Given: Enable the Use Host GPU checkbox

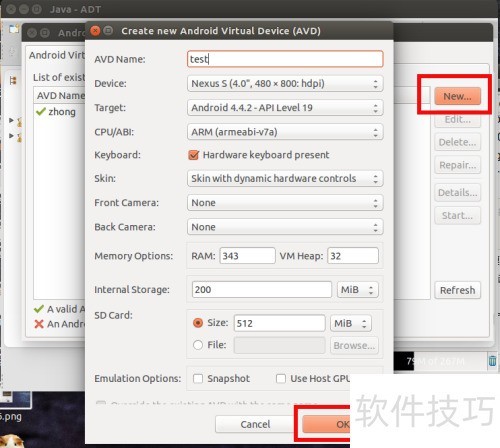Looking at the screenshot, I should (281, 378).
